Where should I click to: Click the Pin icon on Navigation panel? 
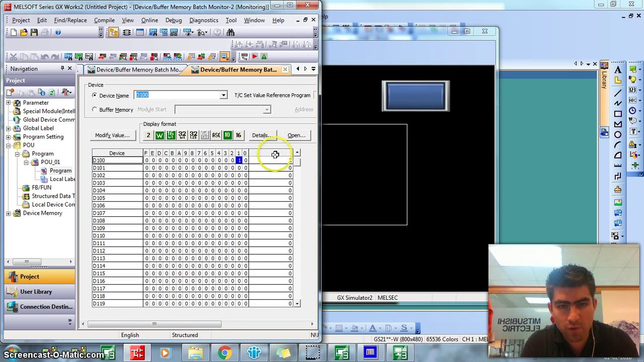point(62,68)
